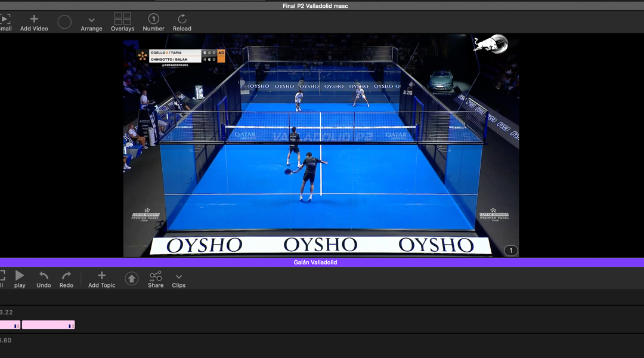The width and height of the screenshot is (644, 358).
Task: Click the Add Video plus icon
Action: tap(34, 19)
